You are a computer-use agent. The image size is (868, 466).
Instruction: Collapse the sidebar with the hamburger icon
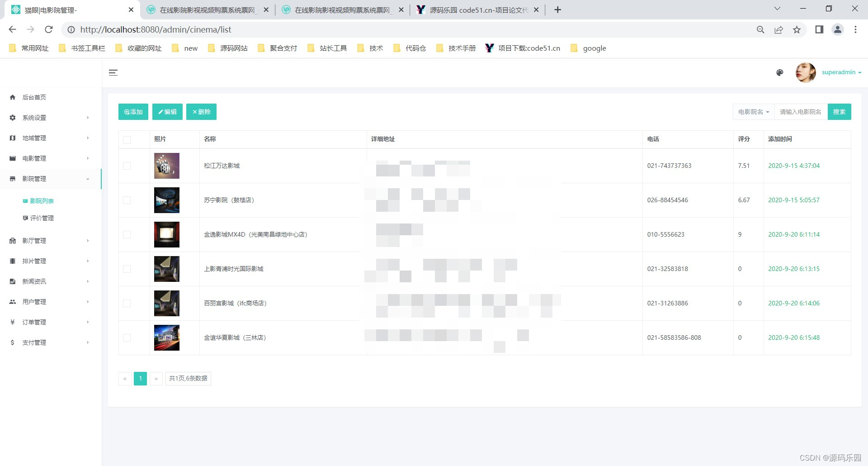[x=113, y=72]
